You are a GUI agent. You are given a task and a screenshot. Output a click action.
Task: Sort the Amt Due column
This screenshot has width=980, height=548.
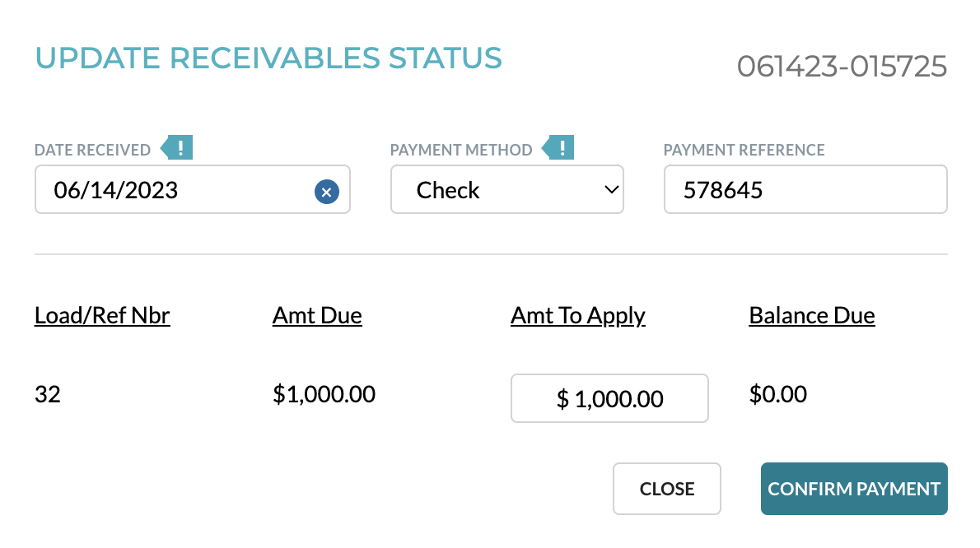pos(317,315)
